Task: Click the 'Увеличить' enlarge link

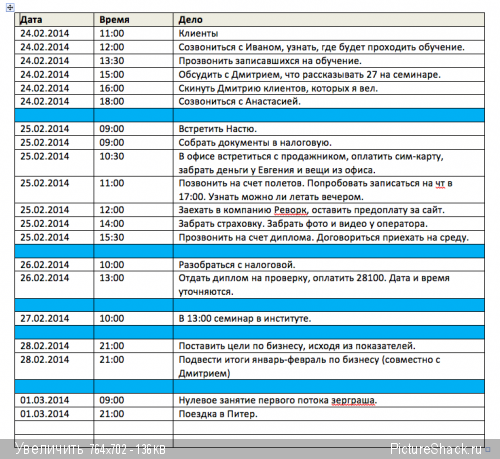Action: pyautogui.click(x=49, y=449)
